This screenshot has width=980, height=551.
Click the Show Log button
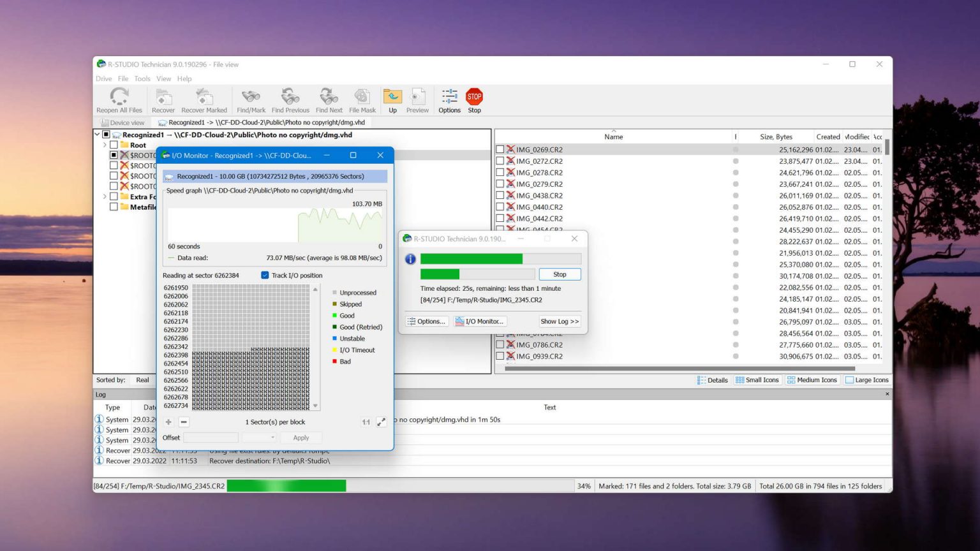click(559, 321)
